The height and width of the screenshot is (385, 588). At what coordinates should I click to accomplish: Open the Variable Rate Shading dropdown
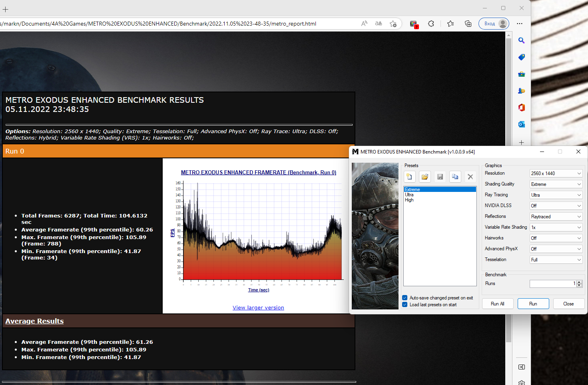(x=556, y=227)
